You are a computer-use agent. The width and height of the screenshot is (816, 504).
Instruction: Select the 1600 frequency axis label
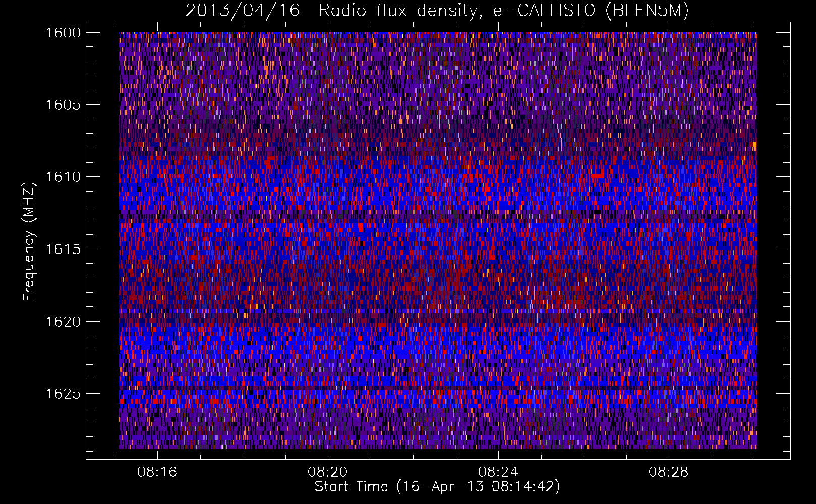tap(63, 33)
